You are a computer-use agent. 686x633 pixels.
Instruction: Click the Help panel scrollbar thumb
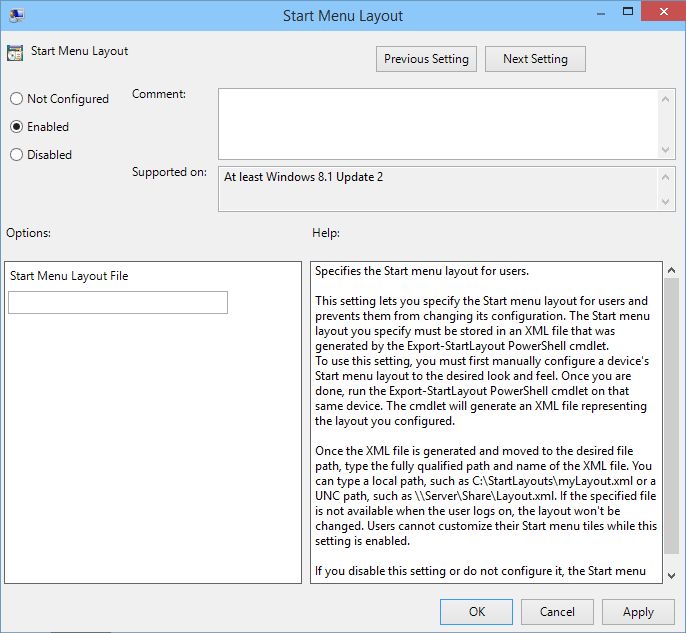click(x=670, y=410)
